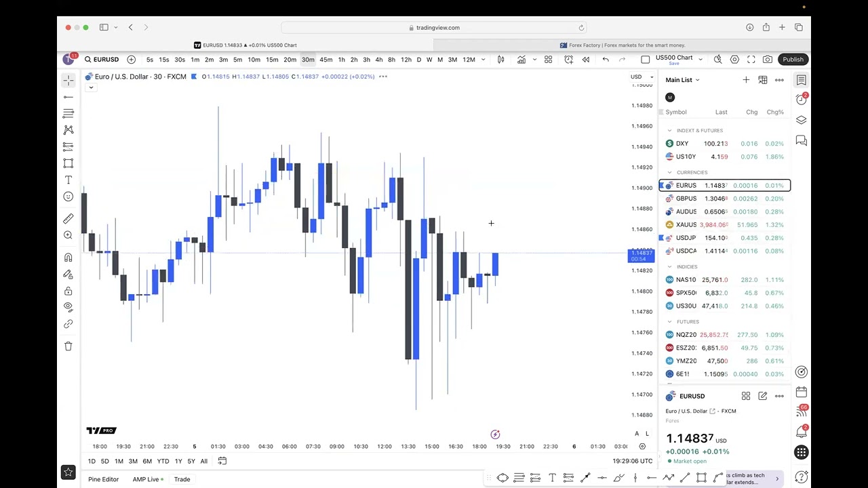This screenshot has width=868, height=488.
Task: Remove drawings with the trash icon
Action: 68,346
